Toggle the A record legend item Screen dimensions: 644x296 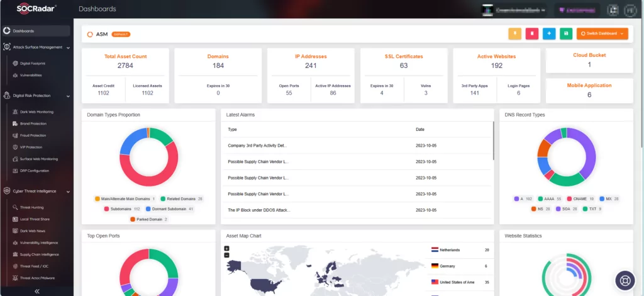[523, 199]
